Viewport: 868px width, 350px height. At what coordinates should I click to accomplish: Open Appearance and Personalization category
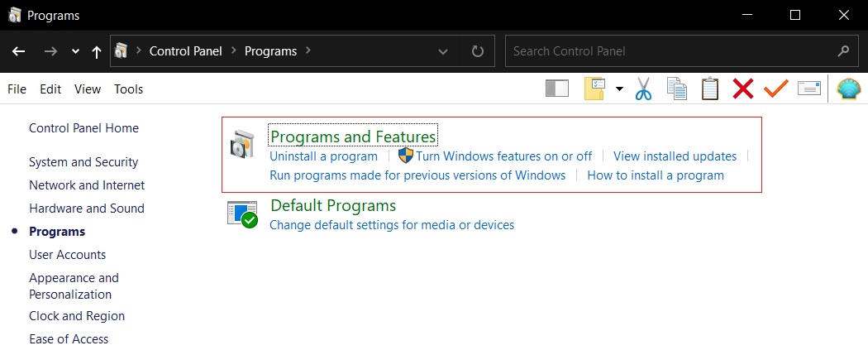pyautogui.click(x=74, y=285)
